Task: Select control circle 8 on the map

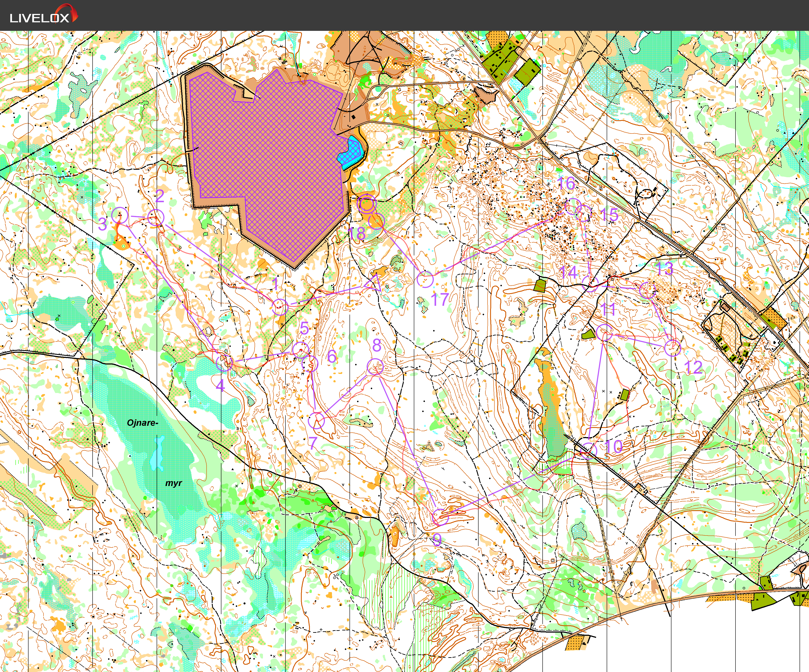Action: (375, 367)
